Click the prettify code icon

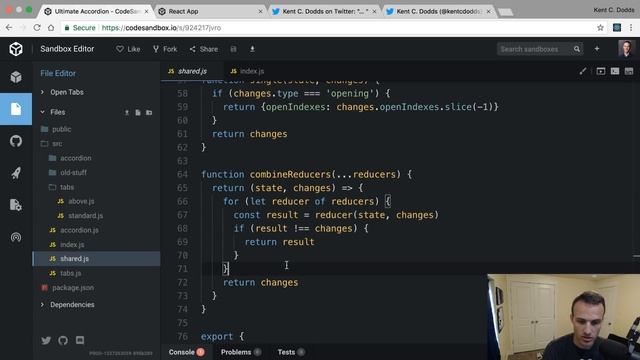point(583,71)
